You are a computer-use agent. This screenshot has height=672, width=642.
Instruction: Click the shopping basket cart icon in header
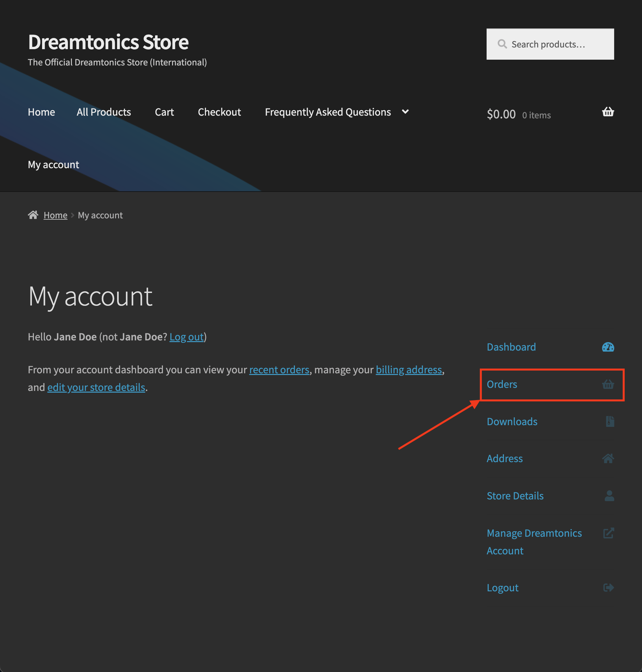[608, 112]
